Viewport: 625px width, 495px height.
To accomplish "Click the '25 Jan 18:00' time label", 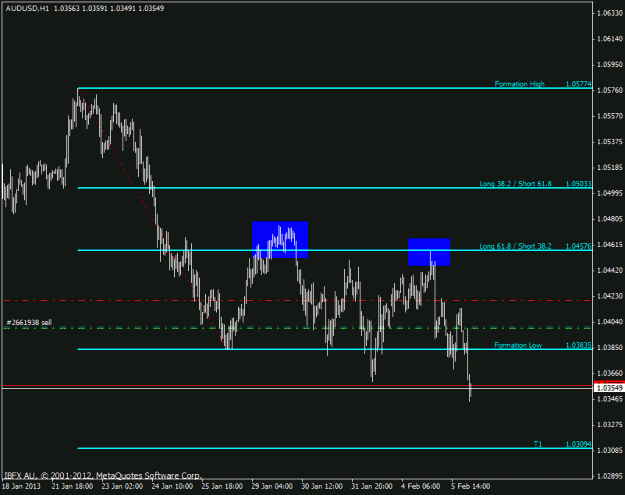I will click(x=222, y=486).
